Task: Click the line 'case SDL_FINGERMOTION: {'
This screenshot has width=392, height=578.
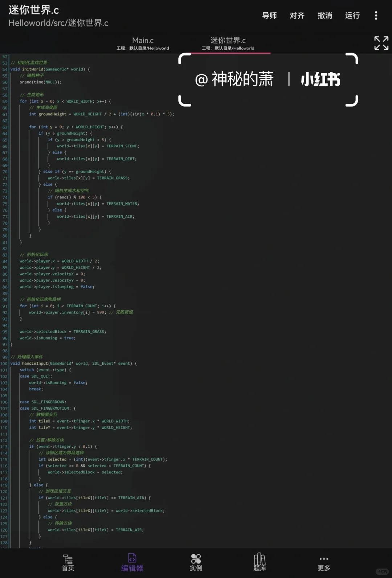Action: tap(48, 409)
